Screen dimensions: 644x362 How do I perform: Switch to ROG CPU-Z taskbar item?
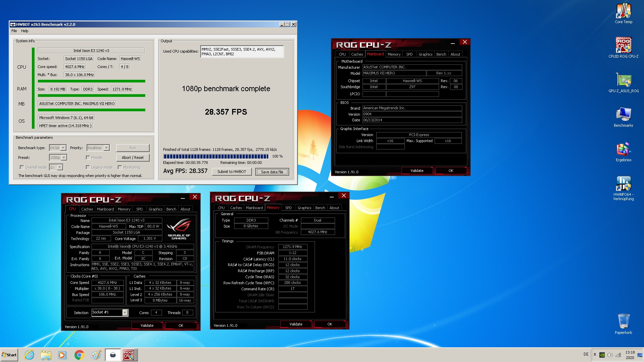[129, 355]
